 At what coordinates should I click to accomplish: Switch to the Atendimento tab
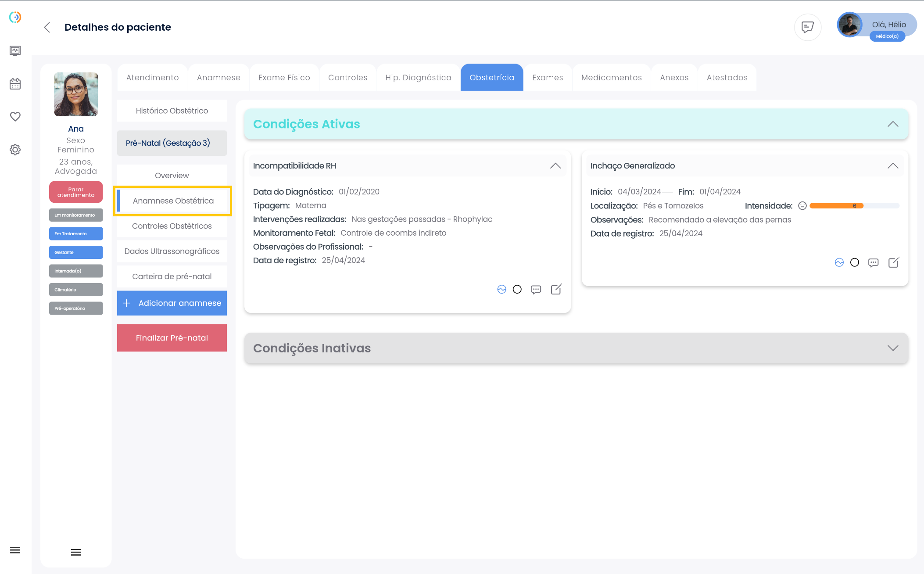point(153,78)
